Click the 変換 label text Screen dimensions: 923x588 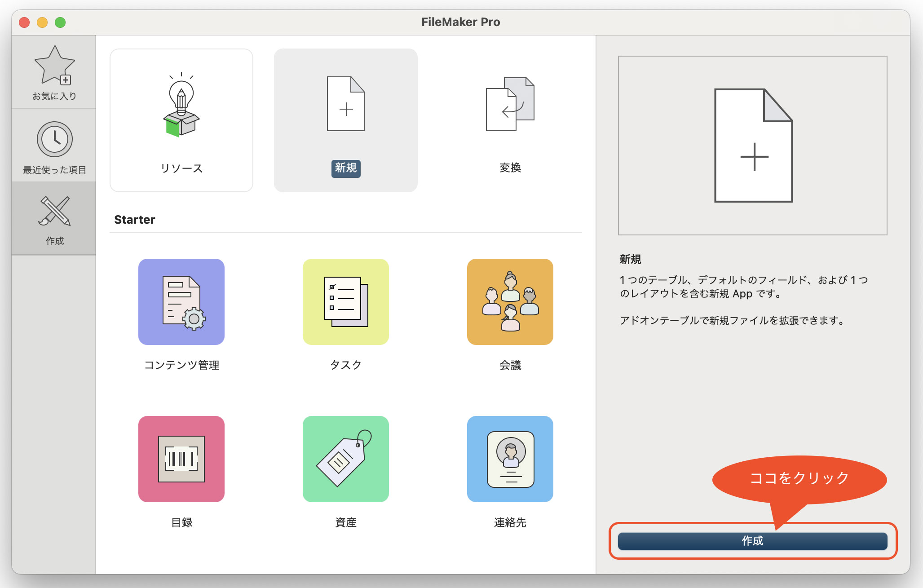click(x=510, y=168)
